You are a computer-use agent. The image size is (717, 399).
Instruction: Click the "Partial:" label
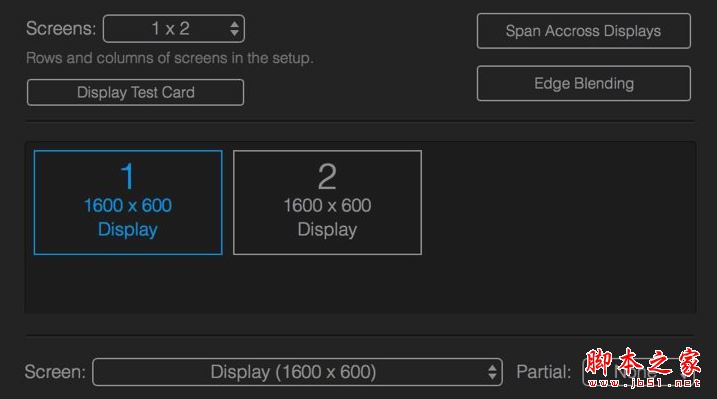[x=544, y=372]
